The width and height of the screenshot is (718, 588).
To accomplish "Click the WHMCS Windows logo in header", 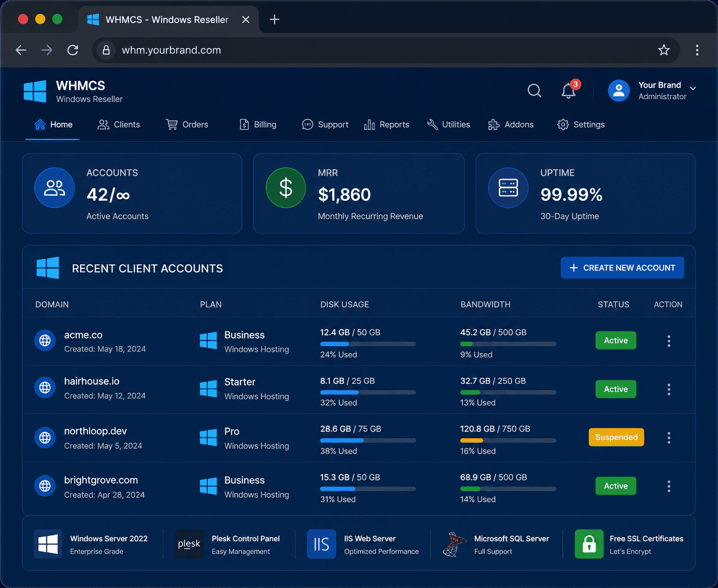I will click(x=35, y=91).
